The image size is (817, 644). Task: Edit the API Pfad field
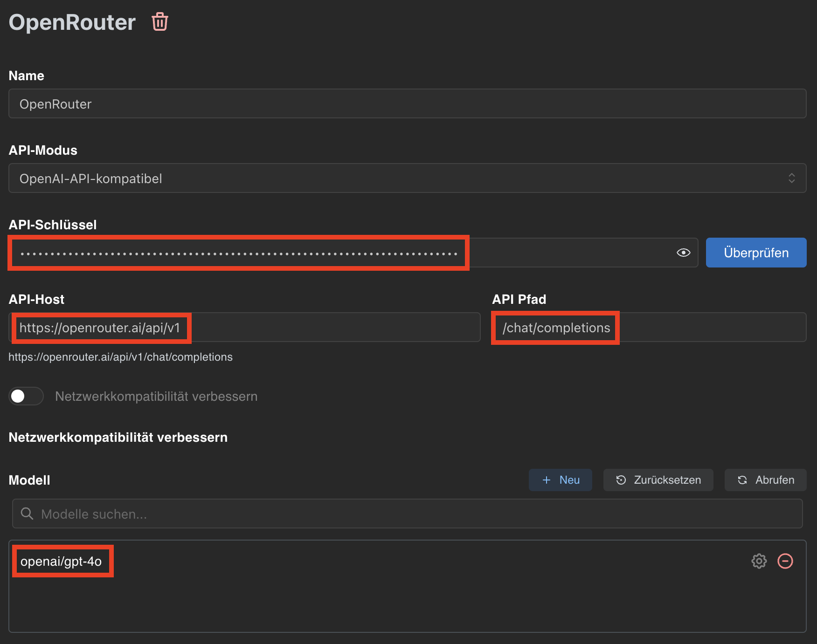[x=649, y=327]
